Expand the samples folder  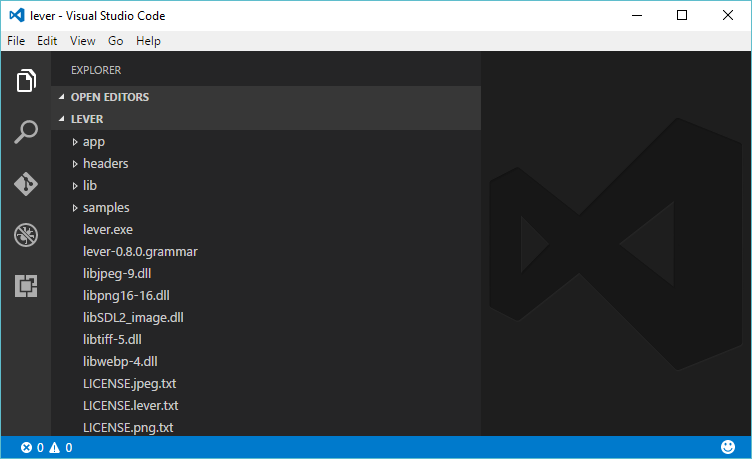coord(105,208)
